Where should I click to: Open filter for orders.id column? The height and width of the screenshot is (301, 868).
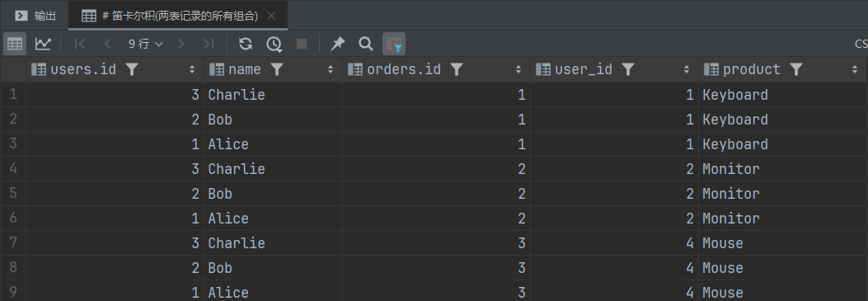coord(456,69)
